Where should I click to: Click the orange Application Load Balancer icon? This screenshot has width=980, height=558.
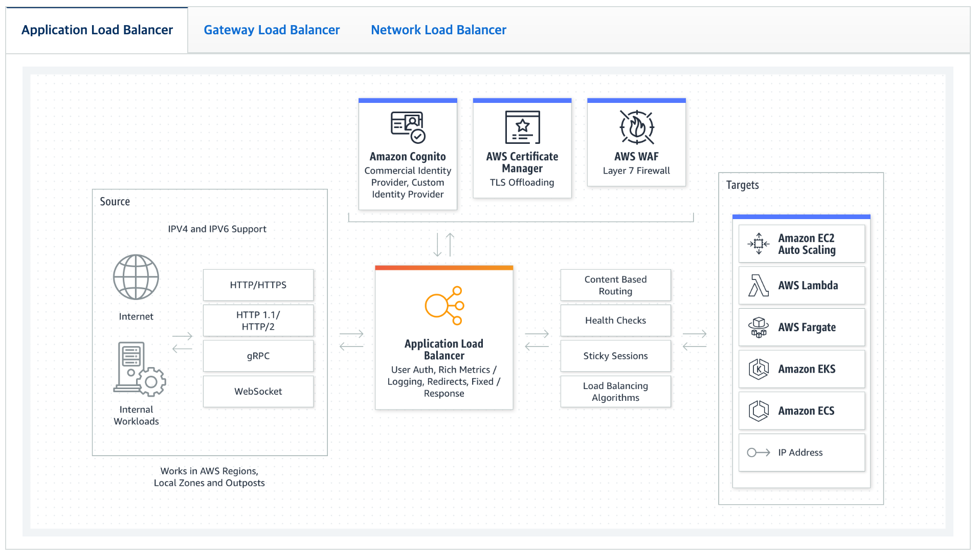[444, 306]
